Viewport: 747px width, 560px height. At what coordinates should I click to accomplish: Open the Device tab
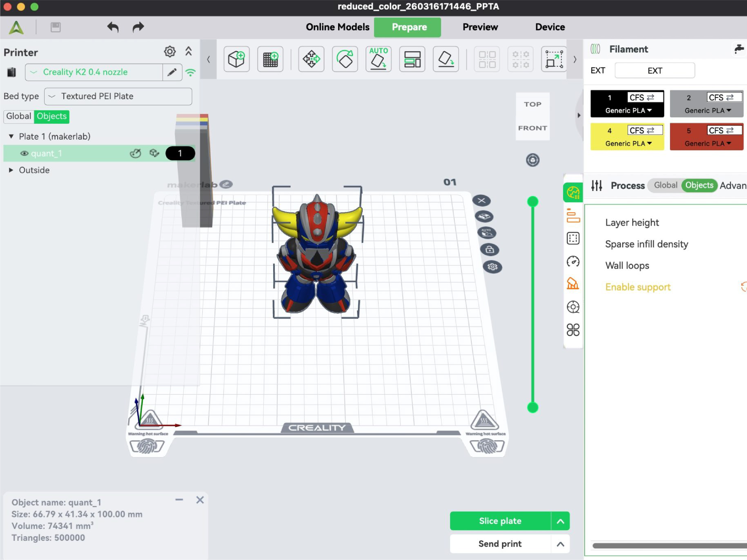pyautogui.click(x=550, y=27)
